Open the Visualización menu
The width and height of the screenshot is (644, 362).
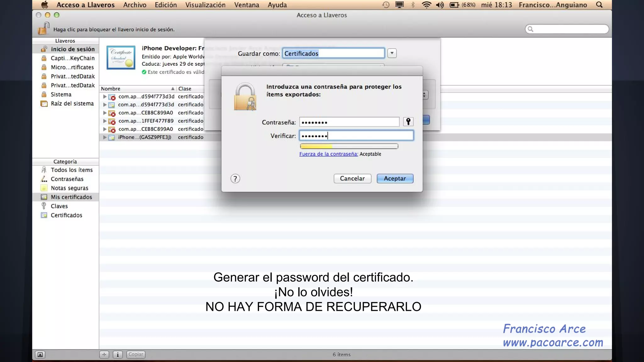pyautogui.click(x=205, y=5)
